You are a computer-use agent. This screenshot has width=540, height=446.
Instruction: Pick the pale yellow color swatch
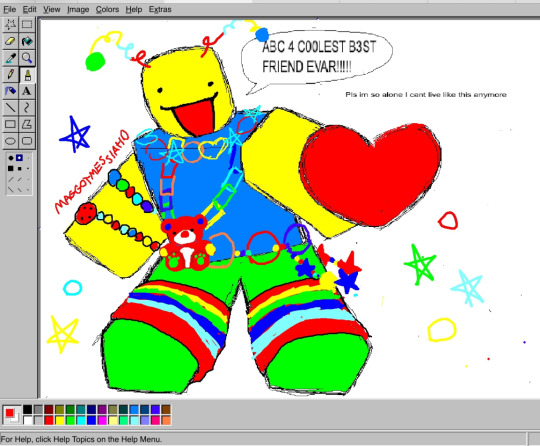(x=113, y=420)
